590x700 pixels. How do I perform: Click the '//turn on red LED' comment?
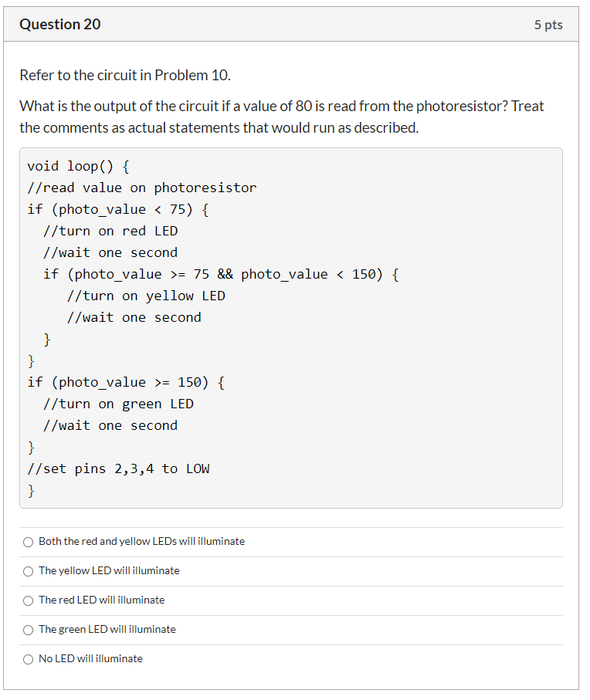[x=110, y=232]
